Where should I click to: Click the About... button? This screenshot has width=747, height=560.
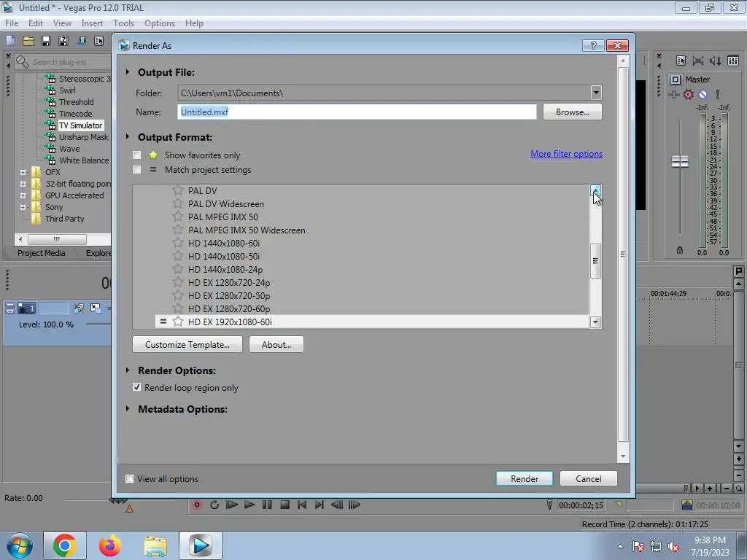276,344
